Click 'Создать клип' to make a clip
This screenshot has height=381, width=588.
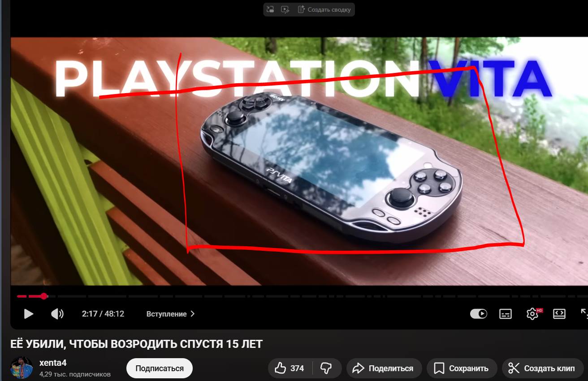543,368
